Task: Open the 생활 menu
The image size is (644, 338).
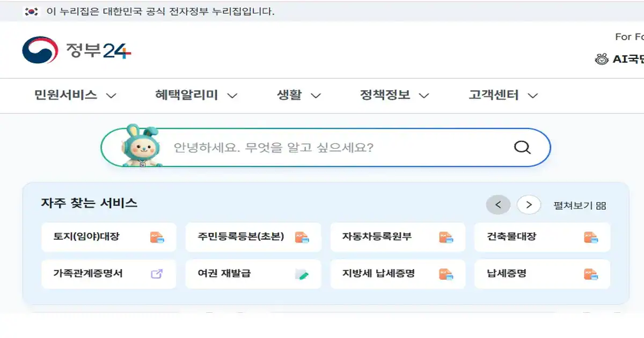Action: (299, 95)
